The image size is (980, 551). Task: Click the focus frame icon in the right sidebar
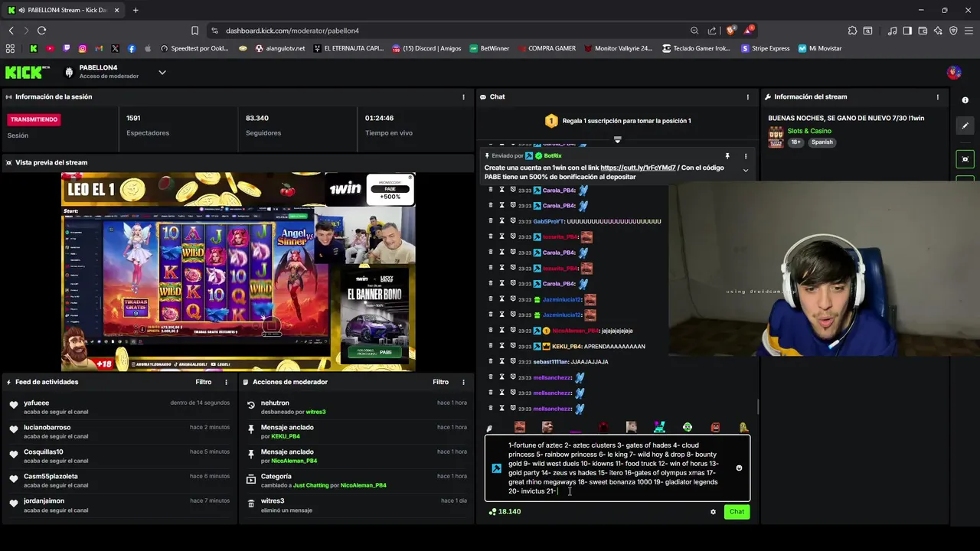coord(965,159)
